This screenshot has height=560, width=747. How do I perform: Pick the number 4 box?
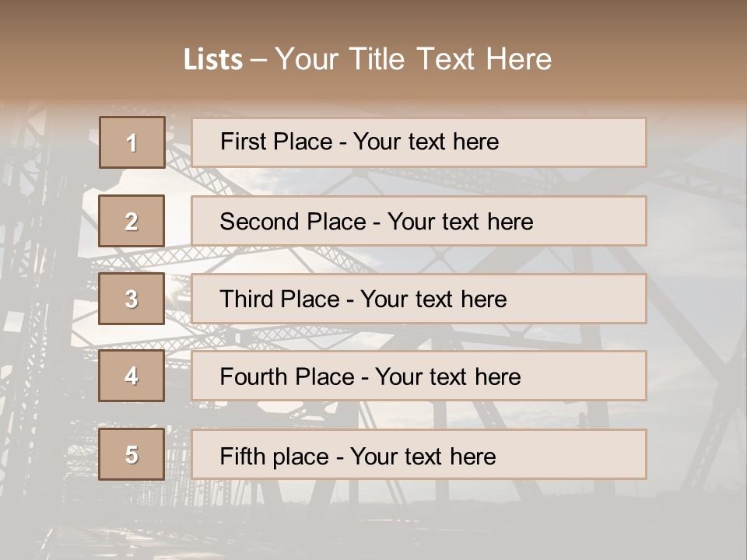(x=132, y=376)
